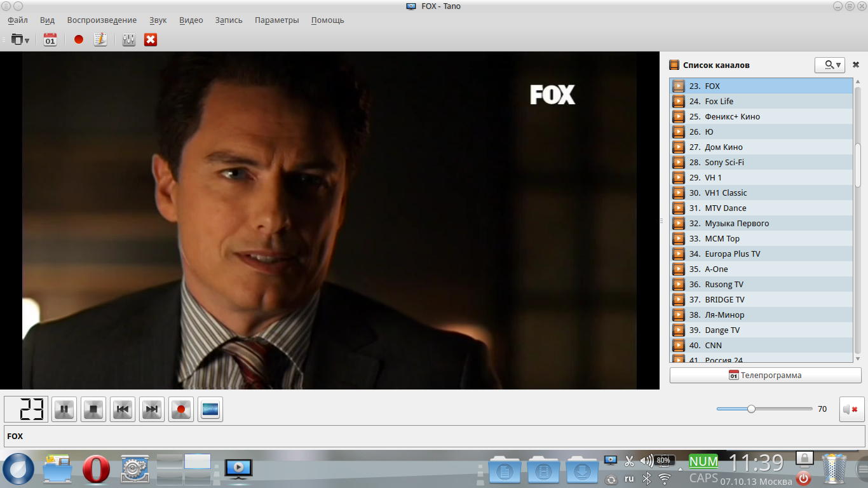The height and width of the screenshot is (488, 868).
Task: Open the Воспроизведение menu
Action: pyautogui.click(x=102, y=20)
